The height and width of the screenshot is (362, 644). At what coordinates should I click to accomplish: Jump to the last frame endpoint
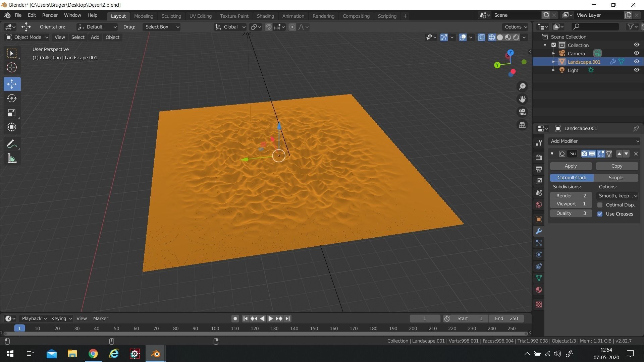287,318
